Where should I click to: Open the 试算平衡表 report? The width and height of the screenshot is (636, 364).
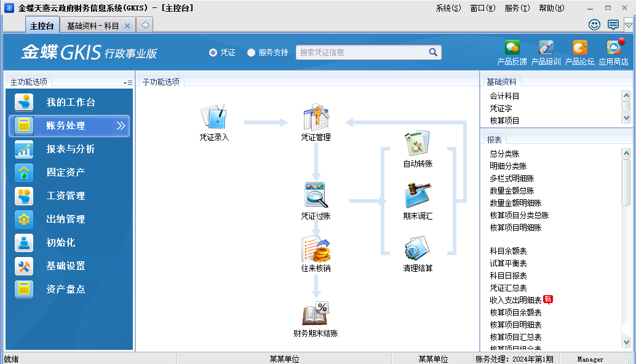pos(508,263)
